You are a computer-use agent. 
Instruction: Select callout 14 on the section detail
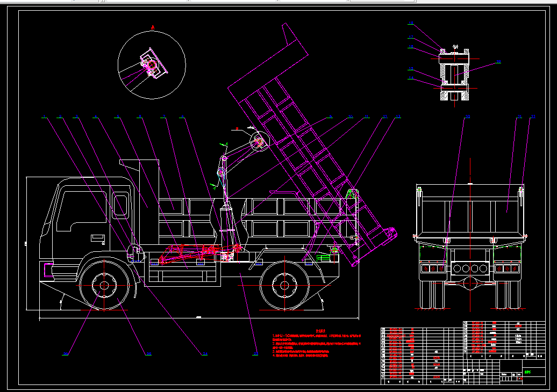411,78
